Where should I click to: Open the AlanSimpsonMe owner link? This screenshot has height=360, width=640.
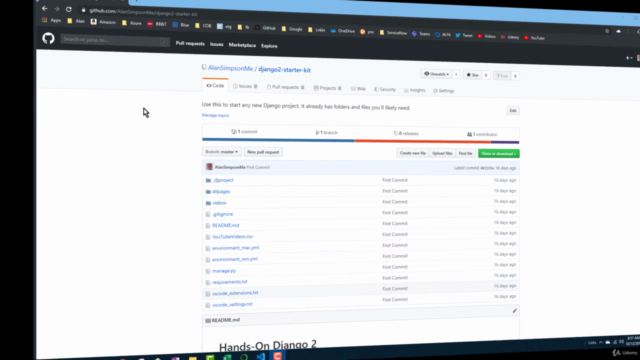[x=230, y=68]
